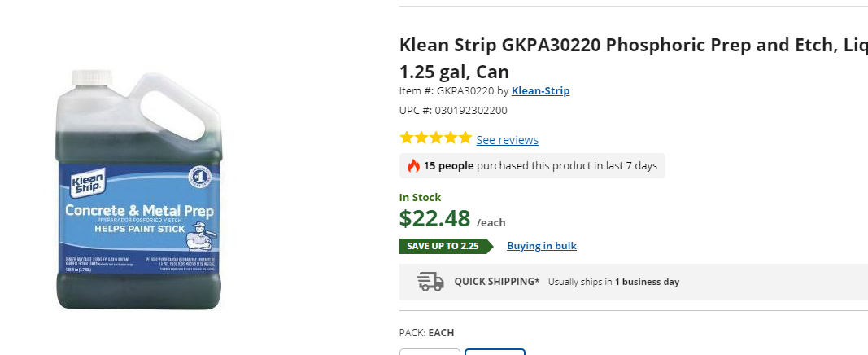The image size is (868, 355).
Task: Click the QUICK SHIPPING* label
Action: (496, 282)
